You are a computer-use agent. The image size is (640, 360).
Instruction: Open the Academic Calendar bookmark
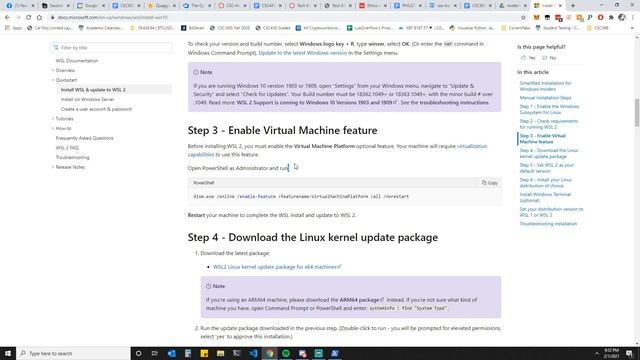point(101,28)
